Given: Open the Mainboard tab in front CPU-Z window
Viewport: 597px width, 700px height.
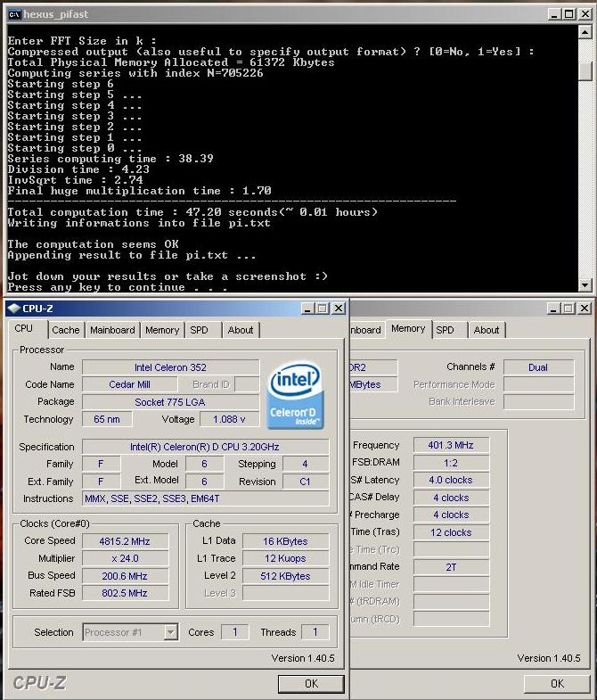Looking at the screenshot, I should coord(112,330).
